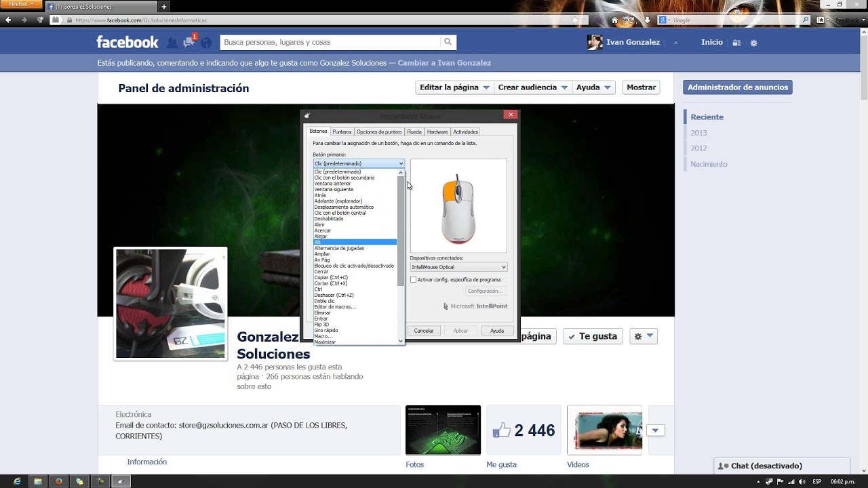Open Dispositivos conectados dropdown
The width and height of the screenshot is (868, 488).
(x=458, y=267)
